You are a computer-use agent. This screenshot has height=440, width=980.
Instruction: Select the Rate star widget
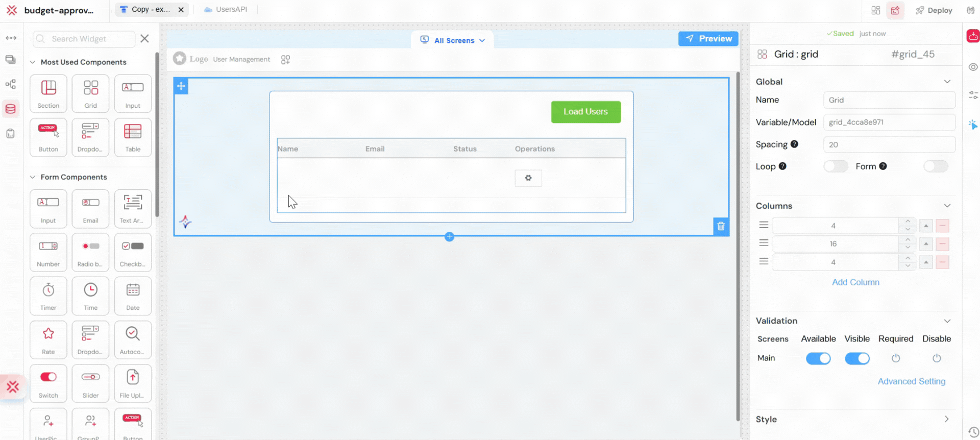pos(48,339)
